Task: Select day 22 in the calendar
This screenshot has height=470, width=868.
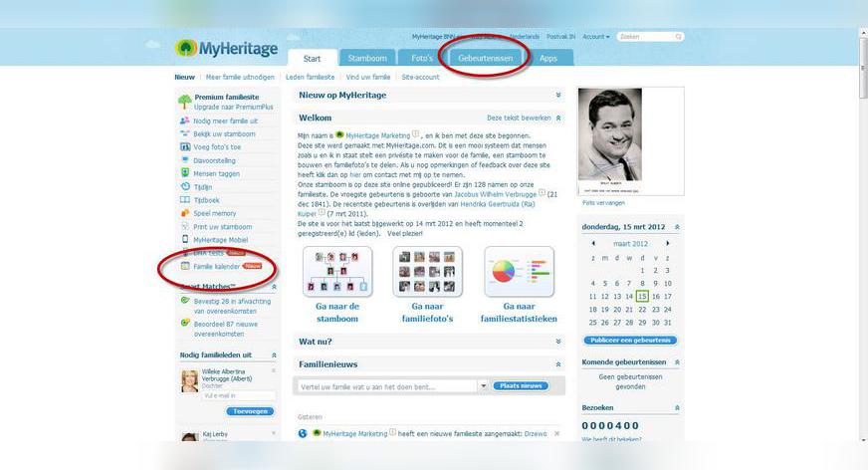Action: (642, 310)
